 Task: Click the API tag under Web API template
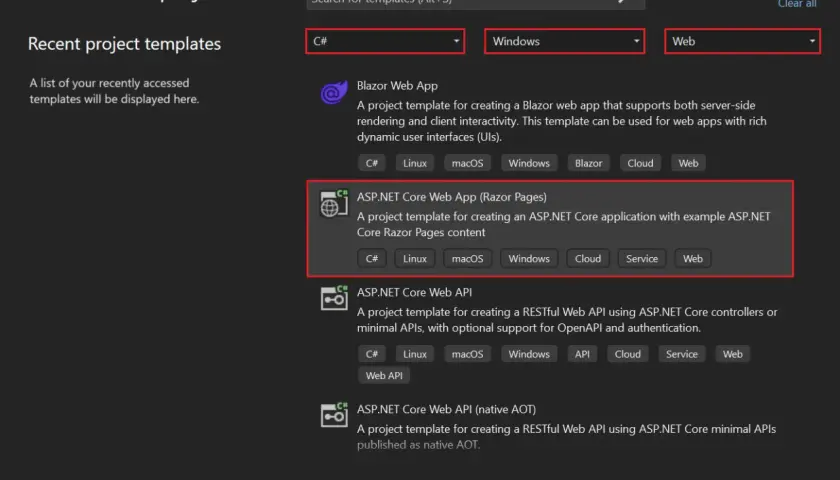pos(582,354)
